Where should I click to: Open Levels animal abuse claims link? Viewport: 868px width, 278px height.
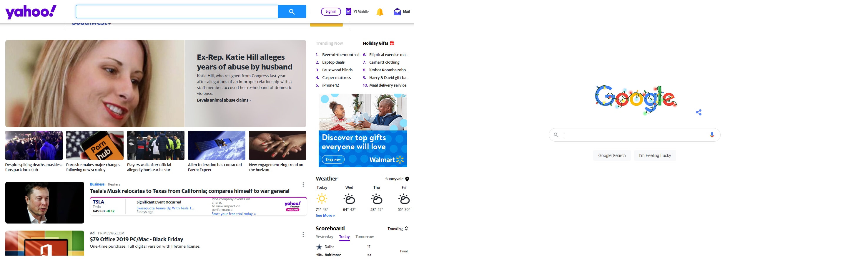pos(224,100)
